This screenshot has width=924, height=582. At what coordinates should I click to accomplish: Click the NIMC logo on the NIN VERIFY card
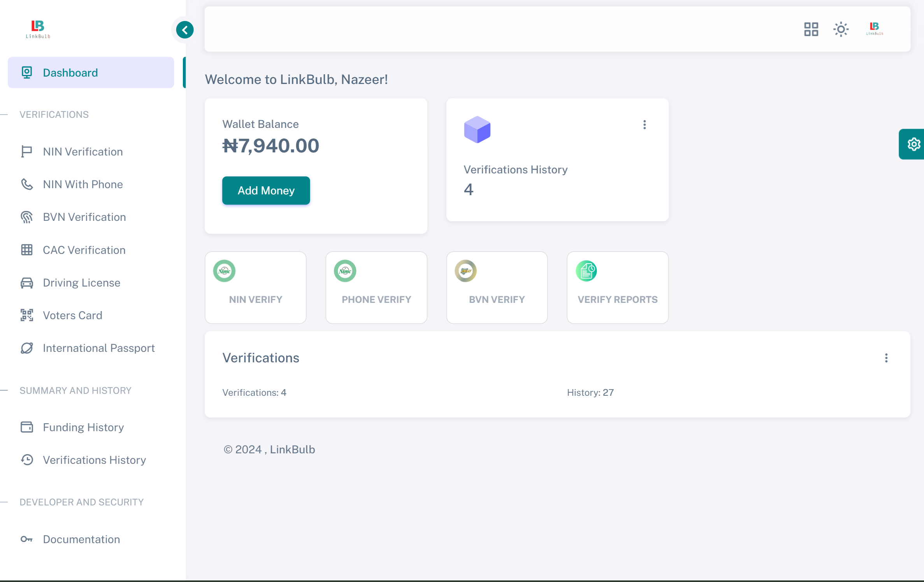point(224,271)
